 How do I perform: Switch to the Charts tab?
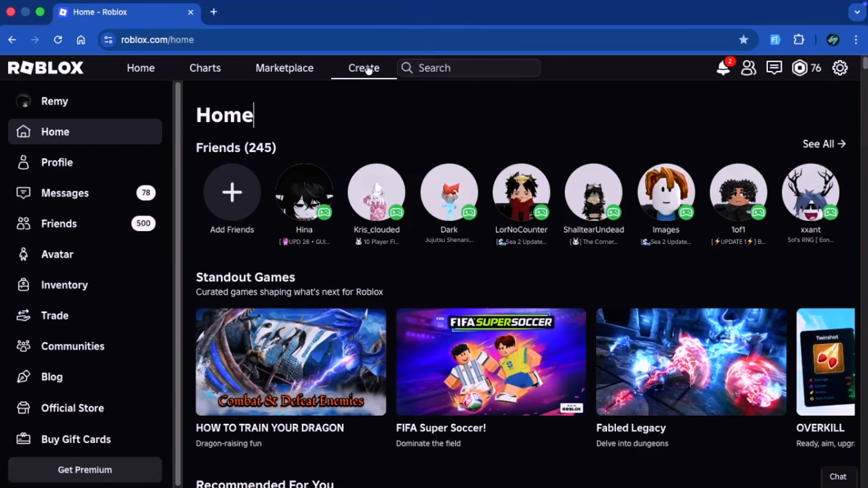(x=205, y=68)
